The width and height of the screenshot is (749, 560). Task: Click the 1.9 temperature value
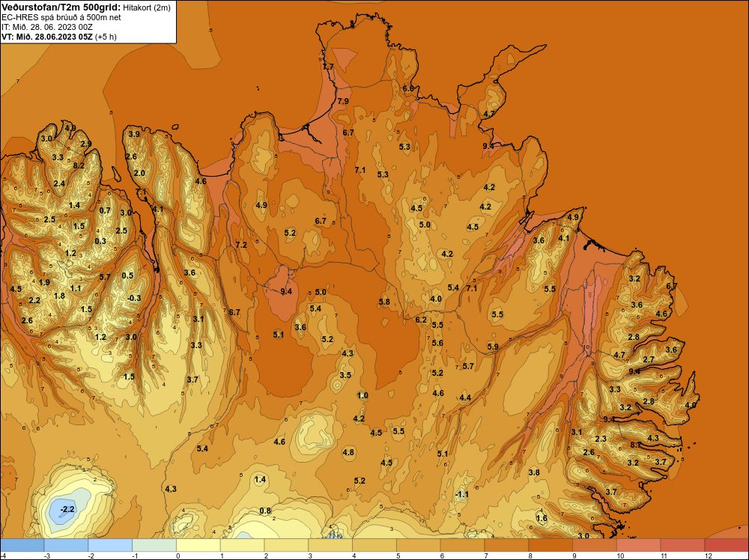tap(44, 282)
